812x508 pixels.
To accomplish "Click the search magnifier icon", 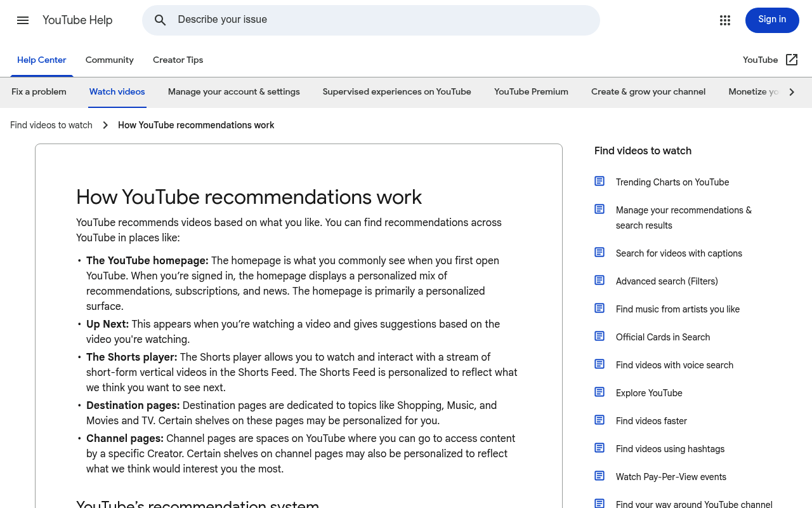I will tap(160, 20).
